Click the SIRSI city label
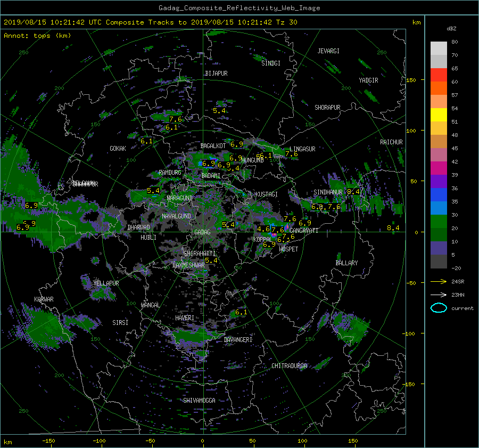The height and width of the screenshot is (448, 479). pos(120,323)
